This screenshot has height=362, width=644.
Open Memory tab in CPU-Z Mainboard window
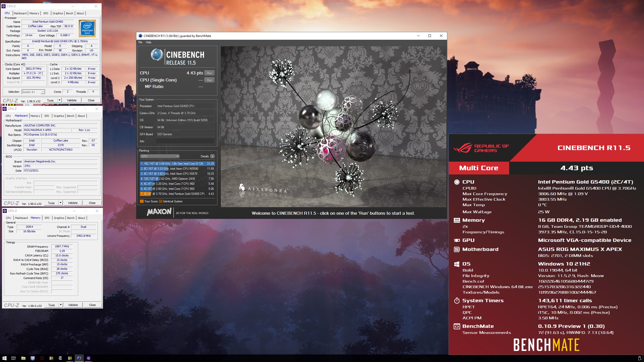coord(35,116)
